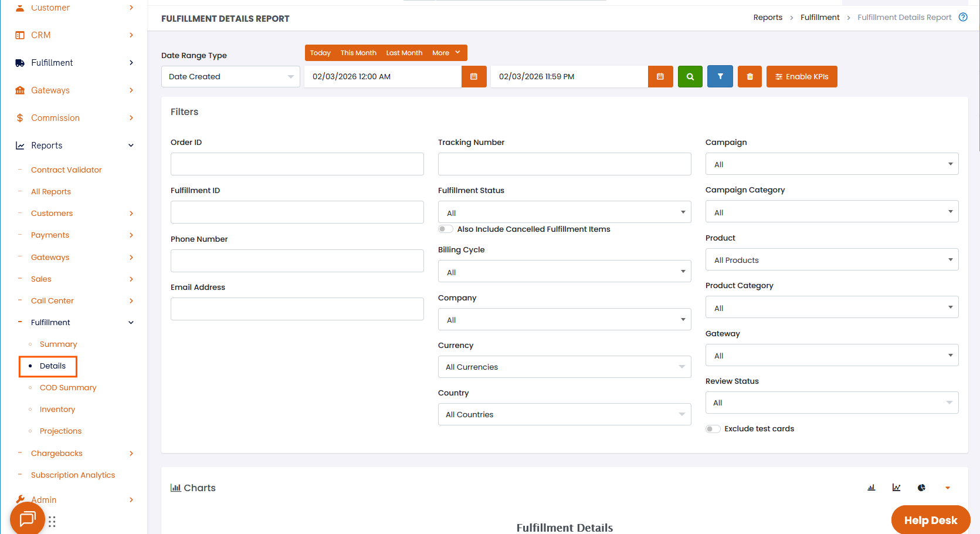The height and width of the screenshot is (534, 980).
Task: Click the green search icon button
Action: (x=690, y=77)
